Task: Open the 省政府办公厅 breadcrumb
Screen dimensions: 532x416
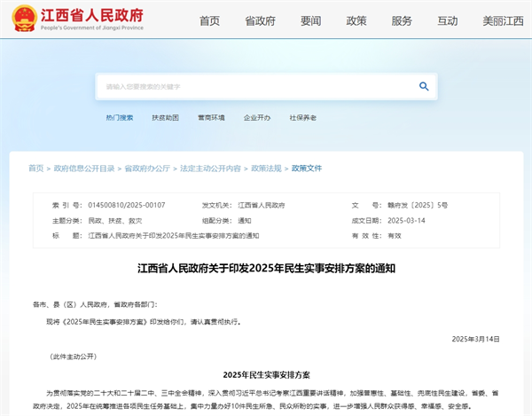Action: [x=147, y=169]
